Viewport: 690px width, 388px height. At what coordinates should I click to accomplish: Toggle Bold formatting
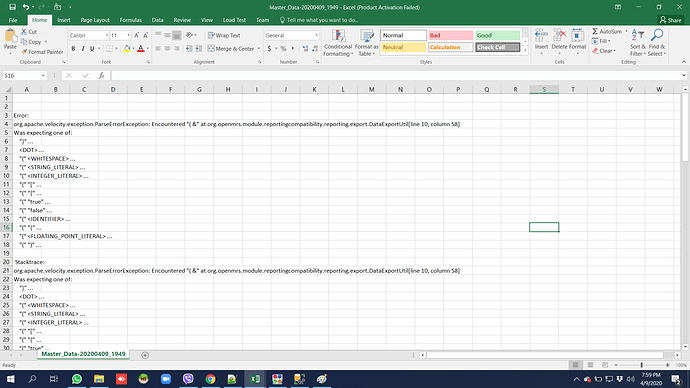pos(73,48)
